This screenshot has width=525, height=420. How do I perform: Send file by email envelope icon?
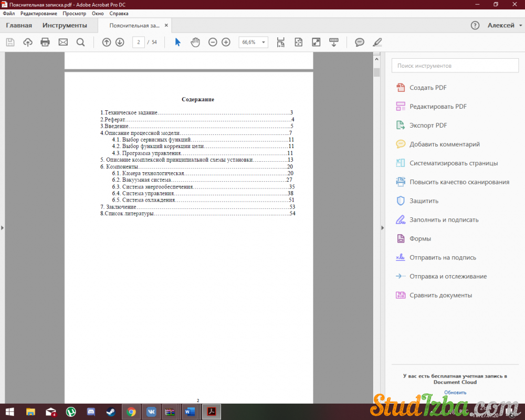point(63,42)
